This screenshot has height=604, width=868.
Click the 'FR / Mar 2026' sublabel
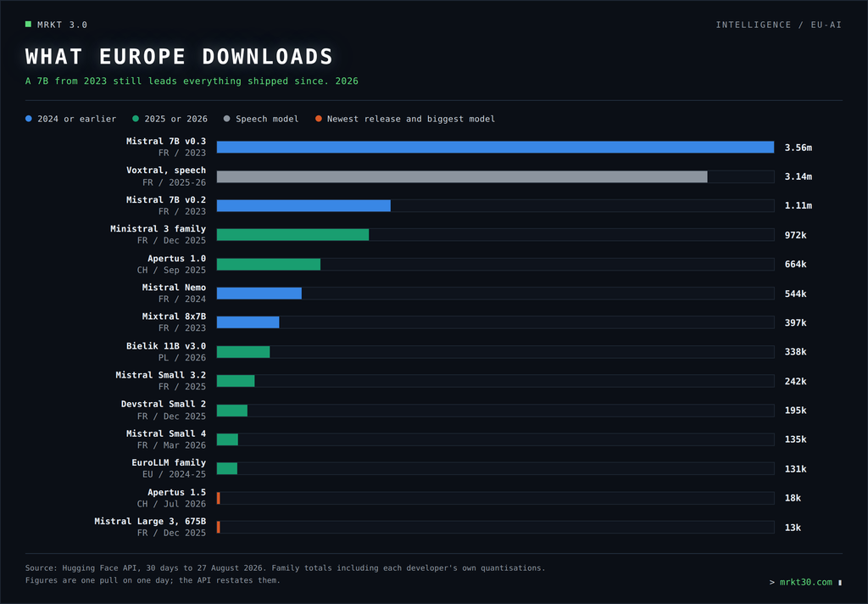click(171, 445)
